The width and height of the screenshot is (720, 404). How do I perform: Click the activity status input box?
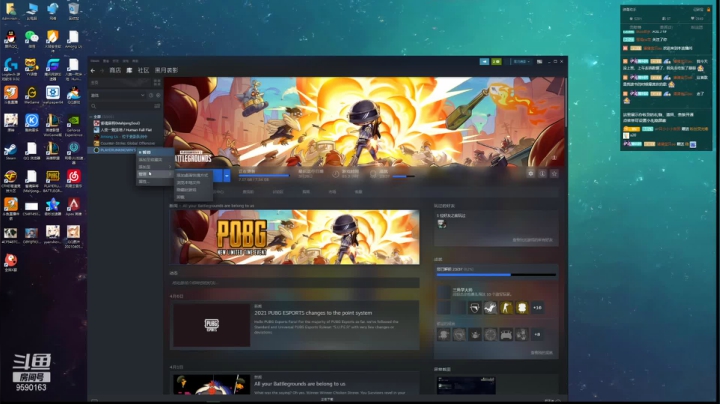pos(295,283)
